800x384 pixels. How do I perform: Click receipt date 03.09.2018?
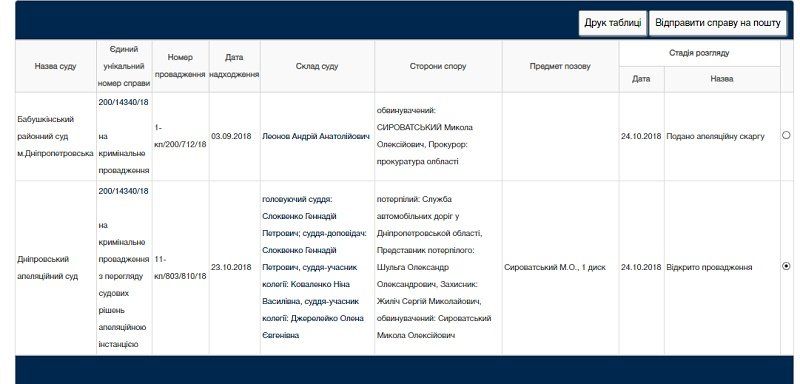coord(231,136)
